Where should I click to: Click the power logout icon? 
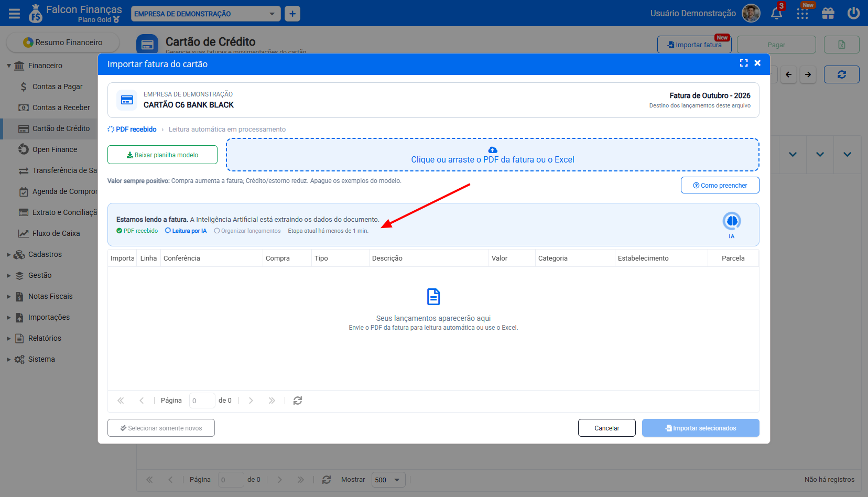[854, 13]
